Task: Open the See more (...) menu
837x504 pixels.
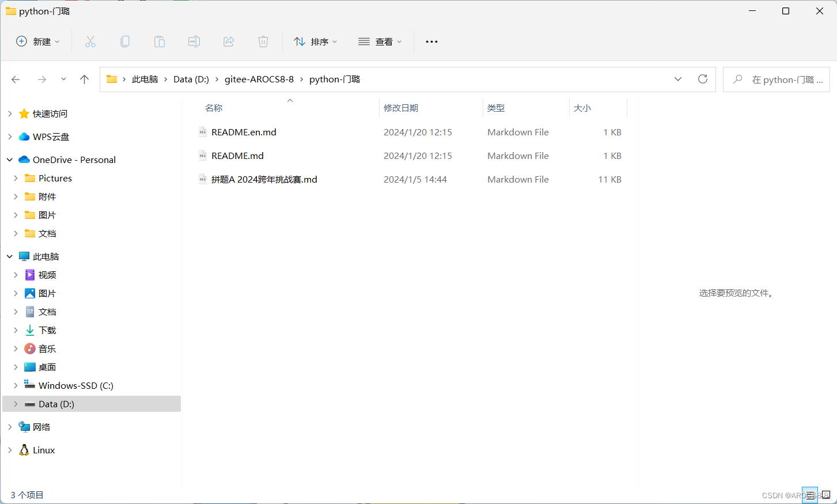Action: point(431,41)
